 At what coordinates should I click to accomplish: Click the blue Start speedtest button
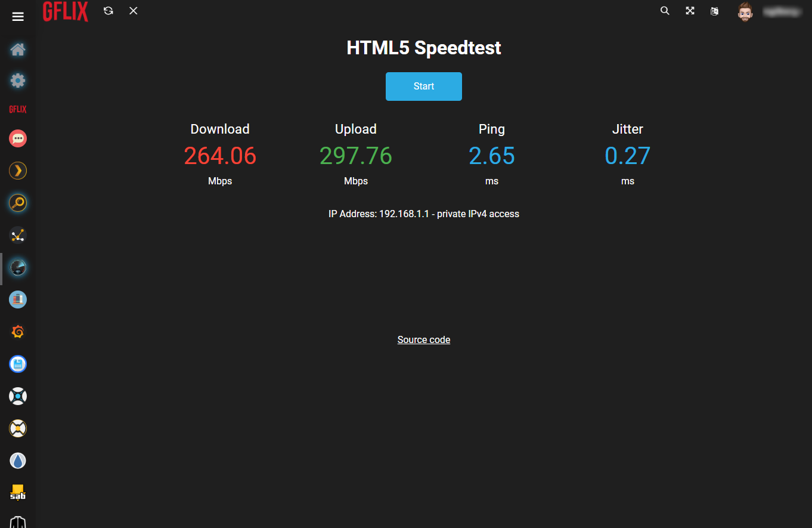[423, 87]
